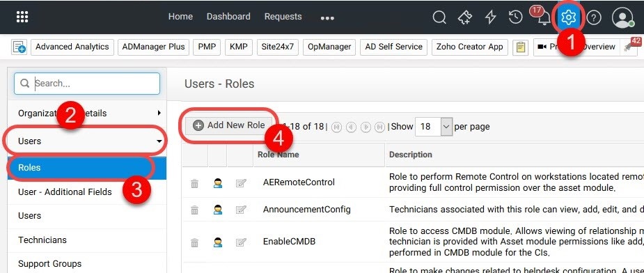Open Zoho Creator App link
This screenshot has height=273, width=644.
click(470, 47)
